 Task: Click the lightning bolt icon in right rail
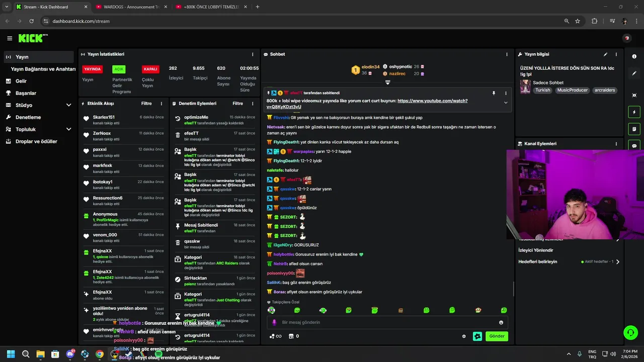point(634,112)
